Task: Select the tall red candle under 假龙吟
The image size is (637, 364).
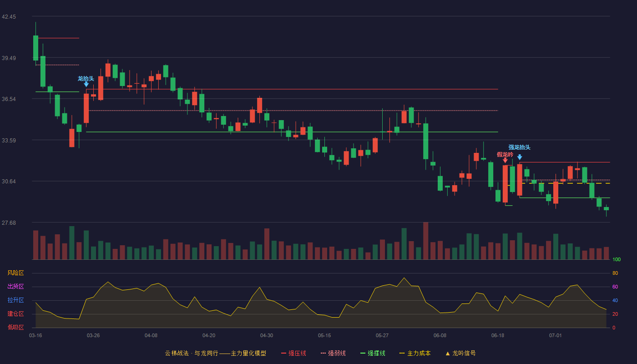Action: (x=505, y=184)
